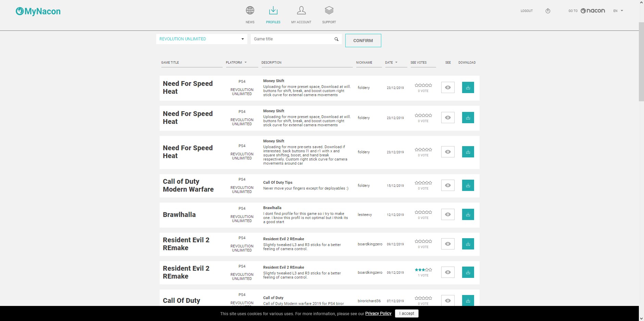The image size is (644, 321).
Task: View the Brawlhalla profile via eye icon
Action: [x=448, y=215]
